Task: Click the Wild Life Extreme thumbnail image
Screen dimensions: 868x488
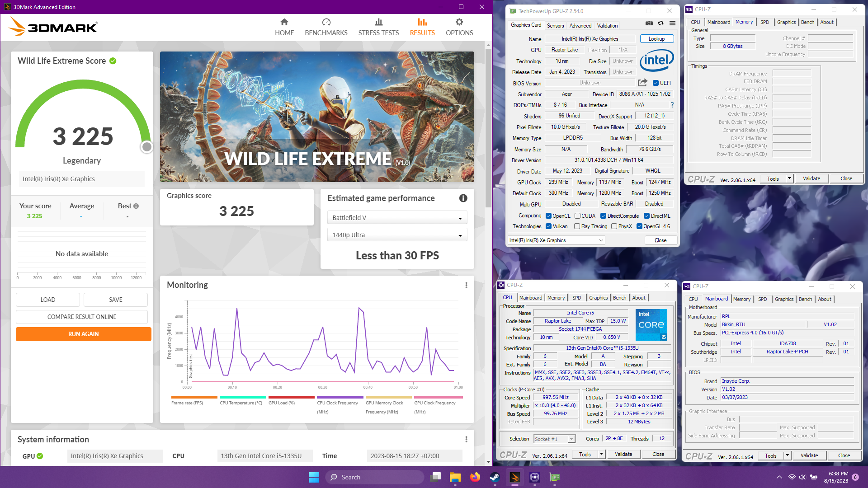Action: 317,117
